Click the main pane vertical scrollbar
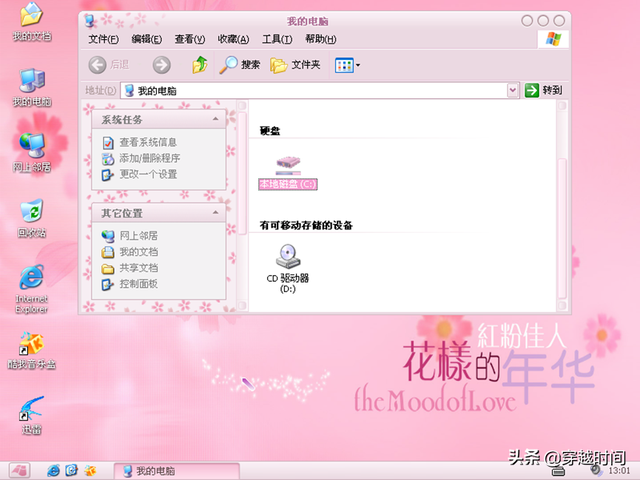The height and width of the screenshot is (480, 640). pos(562,229)
